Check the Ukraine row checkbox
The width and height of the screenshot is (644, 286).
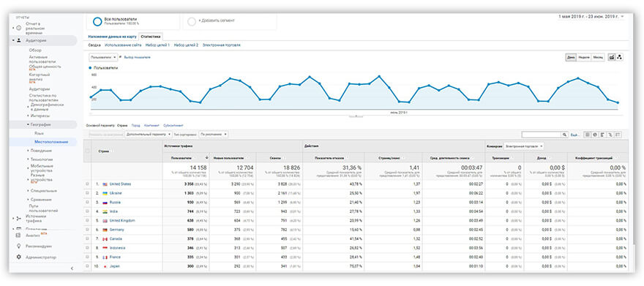87,193
